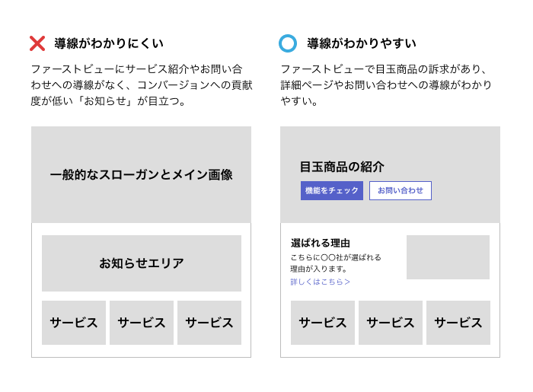Click the お問い合わせ outlined button
Image resolution: width=533 pixels, height=392 pixels.
tap(401, 190)
